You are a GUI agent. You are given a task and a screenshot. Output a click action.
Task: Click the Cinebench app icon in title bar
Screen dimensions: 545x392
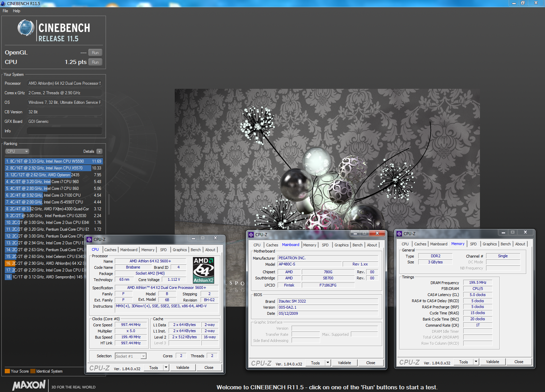[3, 3]
